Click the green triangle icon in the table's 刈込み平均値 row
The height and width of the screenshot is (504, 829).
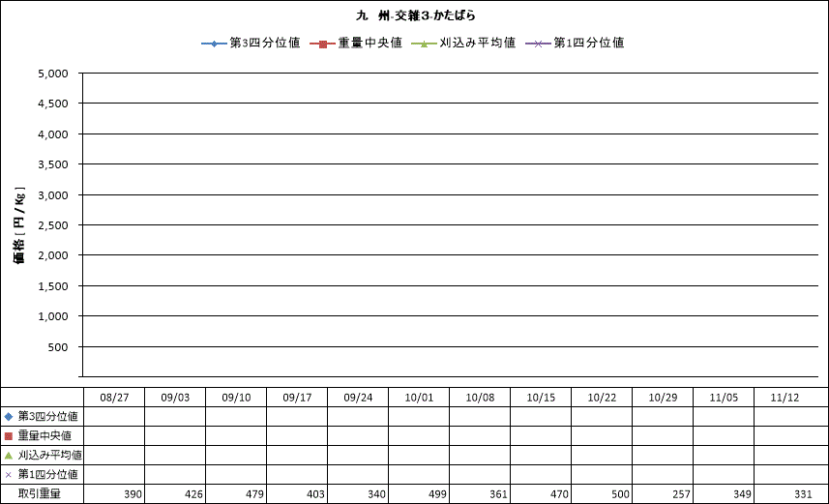(x=9, y=456)
